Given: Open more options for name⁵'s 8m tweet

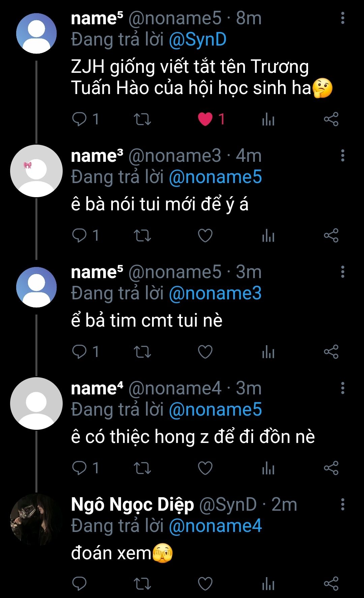Looking at the screenshot, I should coord(342,18).
